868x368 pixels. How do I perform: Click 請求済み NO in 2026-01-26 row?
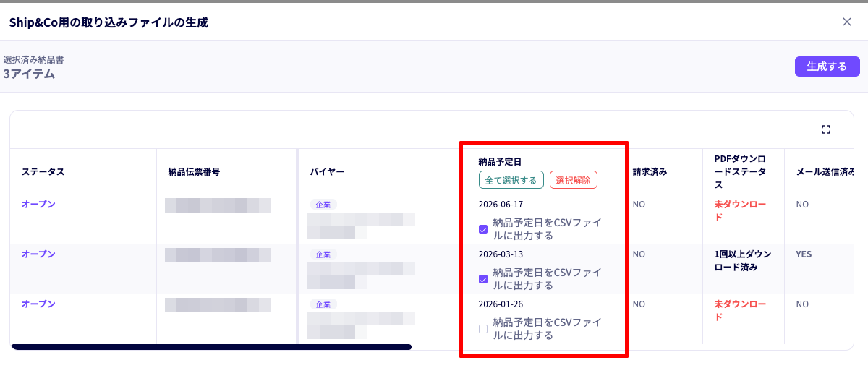pyautogui.click(x=639, y=304)
